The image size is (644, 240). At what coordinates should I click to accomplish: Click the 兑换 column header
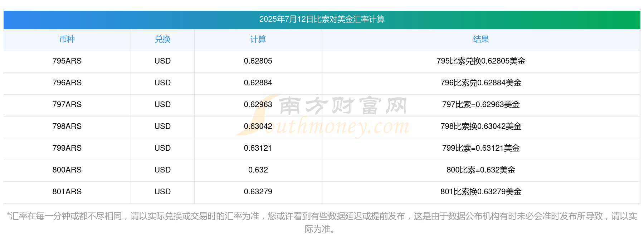point(162,39)
